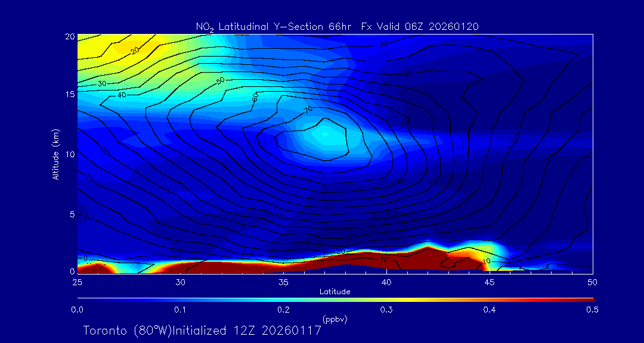
Task: Click latitude axis tick label 25
Action: [x=77, y=282]
